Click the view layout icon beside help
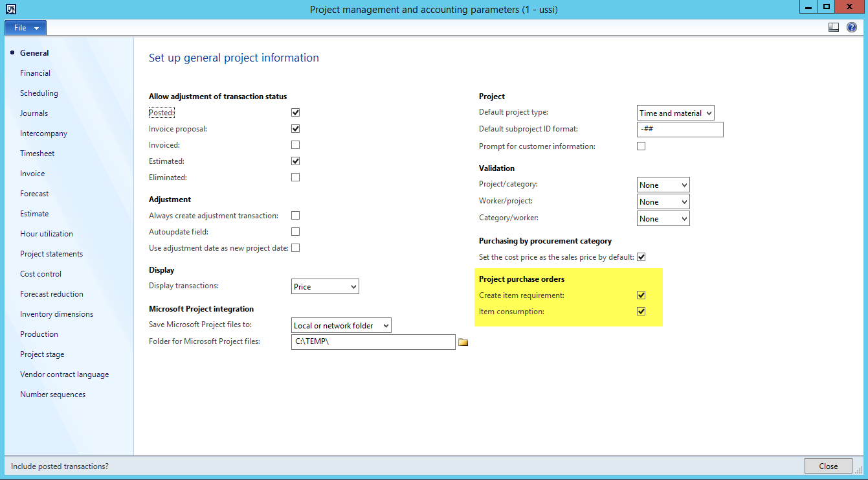Image resolution: width=868 pixels, height=480 pixels. point(834,28)
